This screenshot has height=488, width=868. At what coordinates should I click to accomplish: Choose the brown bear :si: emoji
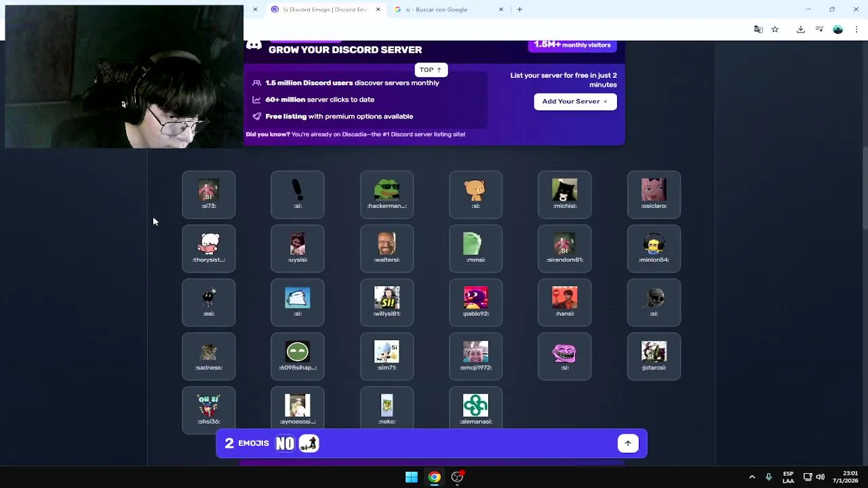[x=476, y=195]
